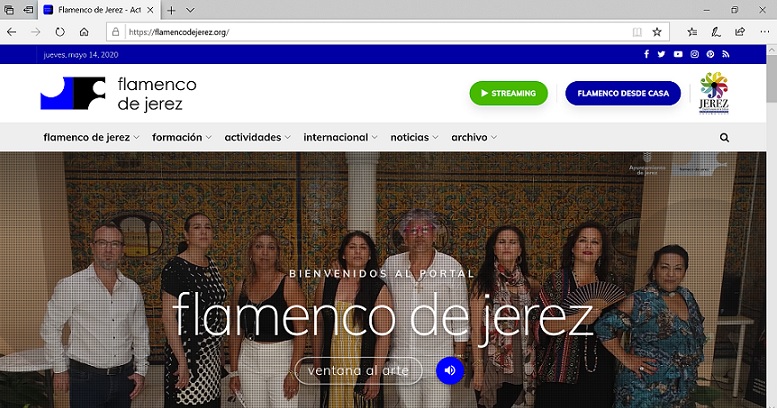
Task: Open the archivo menu item
Action: (473, 137)
